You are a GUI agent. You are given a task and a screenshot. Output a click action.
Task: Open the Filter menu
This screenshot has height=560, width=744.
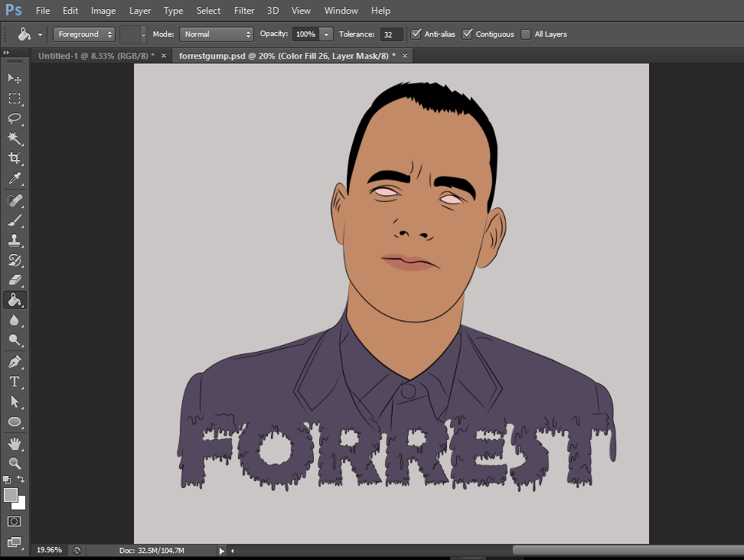pos(244,11)
